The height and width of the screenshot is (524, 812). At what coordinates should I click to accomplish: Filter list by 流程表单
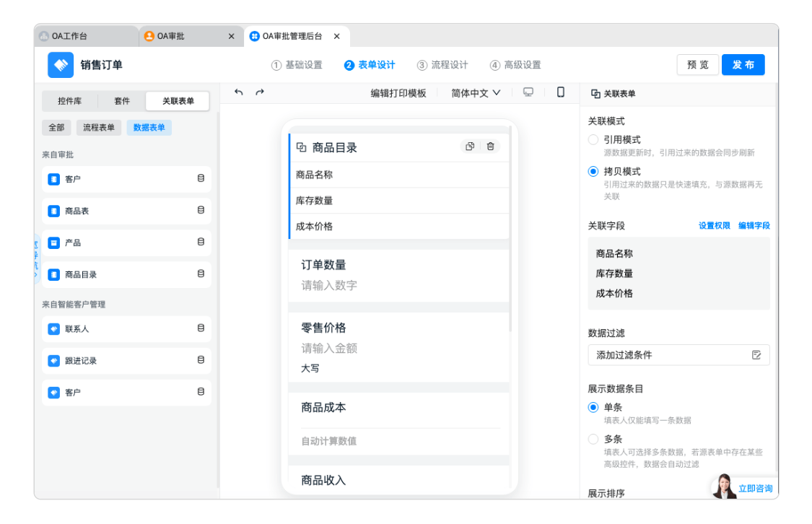click(99, 128)
